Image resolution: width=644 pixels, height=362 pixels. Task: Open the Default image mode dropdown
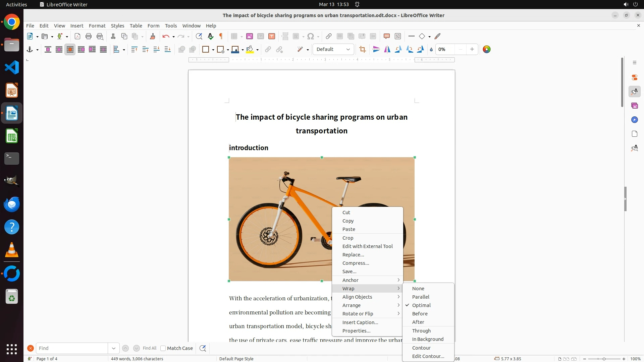click(x=333, y=50)
